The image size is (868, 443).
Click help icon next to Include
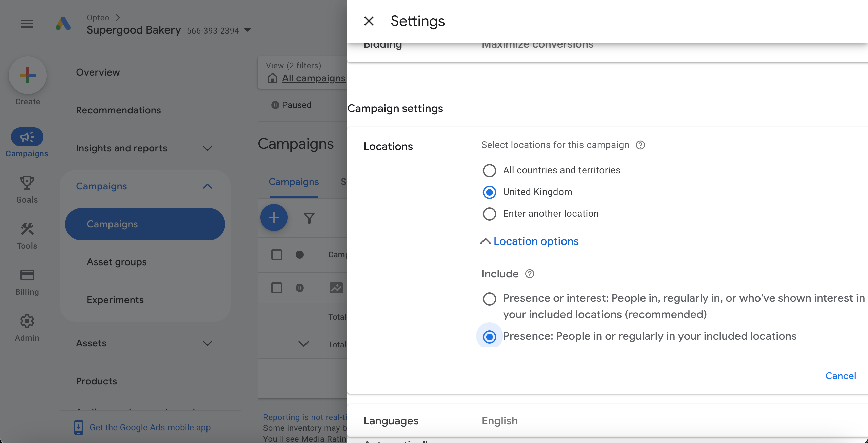(530, 274)
